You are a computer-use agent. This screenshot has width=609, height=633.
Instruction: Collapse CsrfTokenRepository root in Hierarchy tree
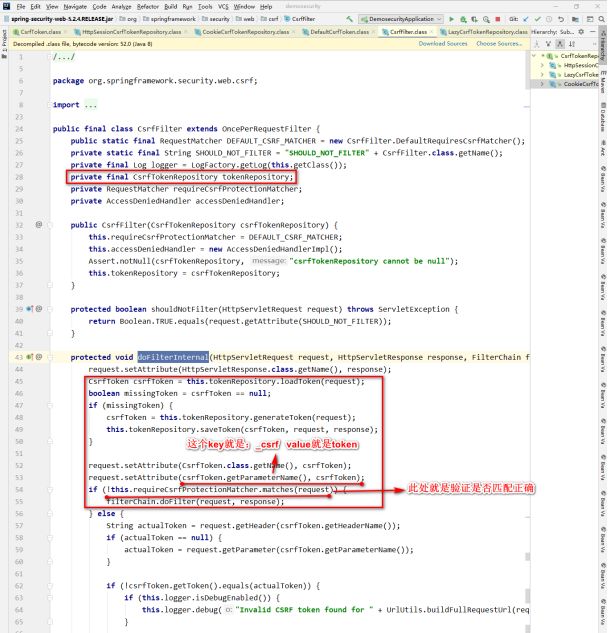(534, 56)
